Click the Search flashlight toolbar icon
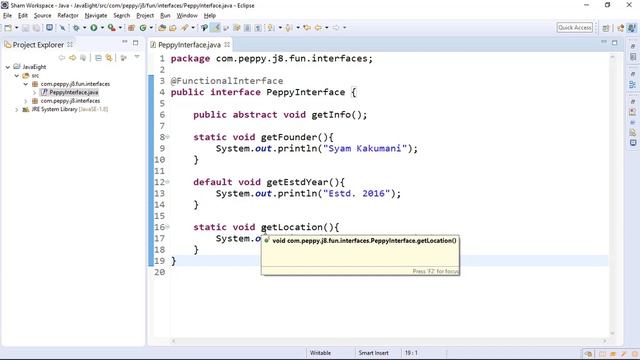640x360 pixels. tap(184, 28)
